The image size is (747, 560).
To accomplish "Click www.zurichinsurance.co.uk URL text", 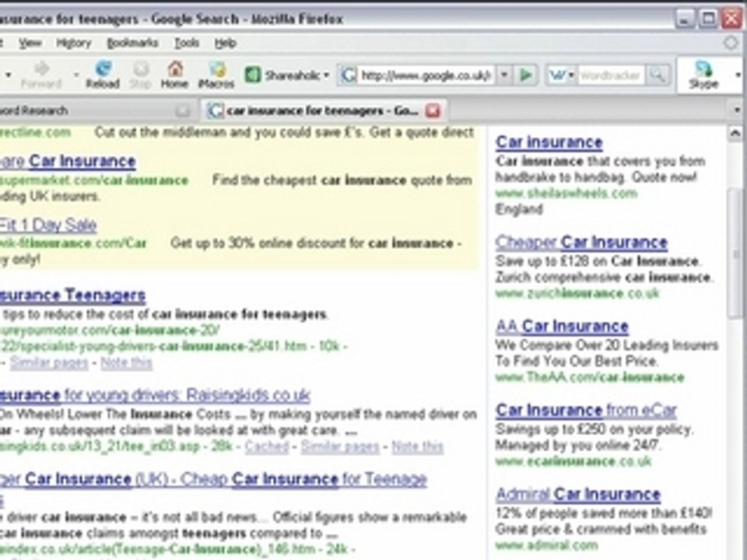I will pos(577,293).
